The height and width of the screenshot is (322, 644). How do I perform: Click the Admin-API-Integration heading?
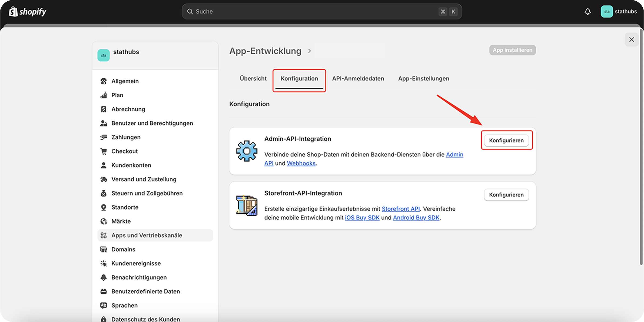click(x=298, y=139)
